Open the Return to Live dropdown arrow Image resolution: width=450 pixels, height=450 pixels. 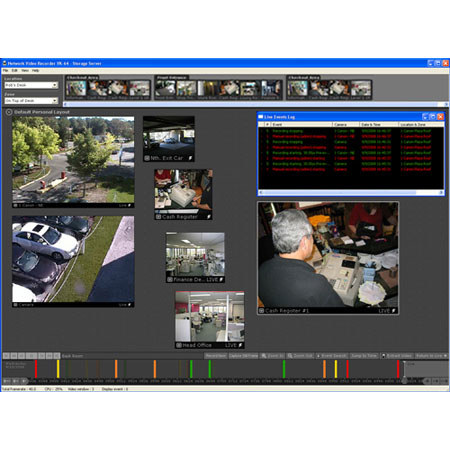[x=445, y=356]
